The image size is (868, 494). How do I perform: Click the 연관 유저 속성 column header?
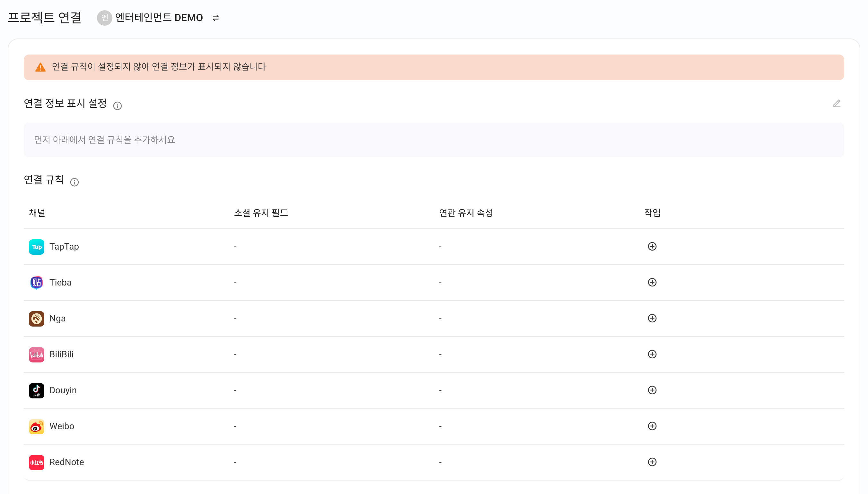point(466,213)
